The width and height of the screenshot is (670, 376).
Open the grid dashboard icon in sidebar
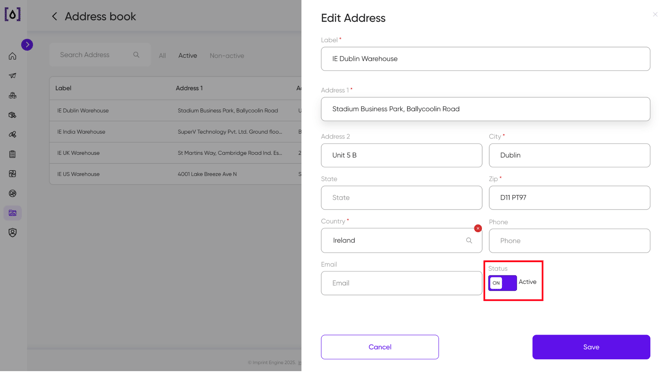coord(12,174)
